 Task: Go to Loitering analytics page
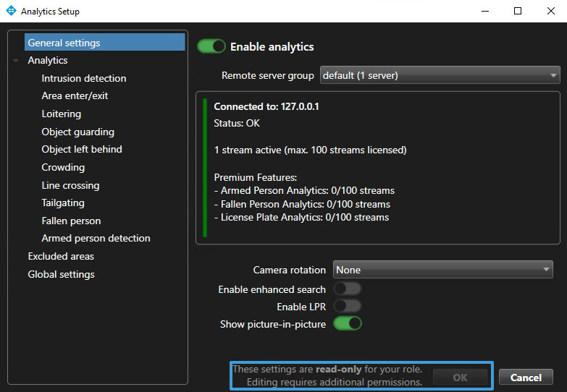(x=62, y=114)
